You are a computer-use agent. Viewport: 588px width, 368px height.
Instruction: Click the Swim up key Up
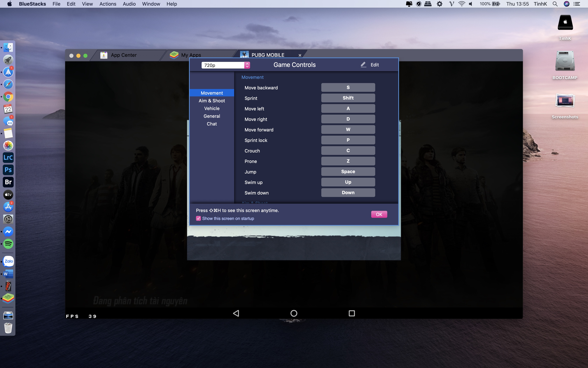348,182
